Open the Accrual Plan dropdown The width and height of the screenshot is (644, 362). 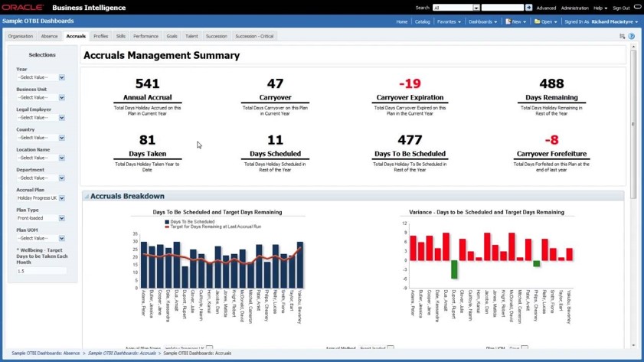point(62,198)
